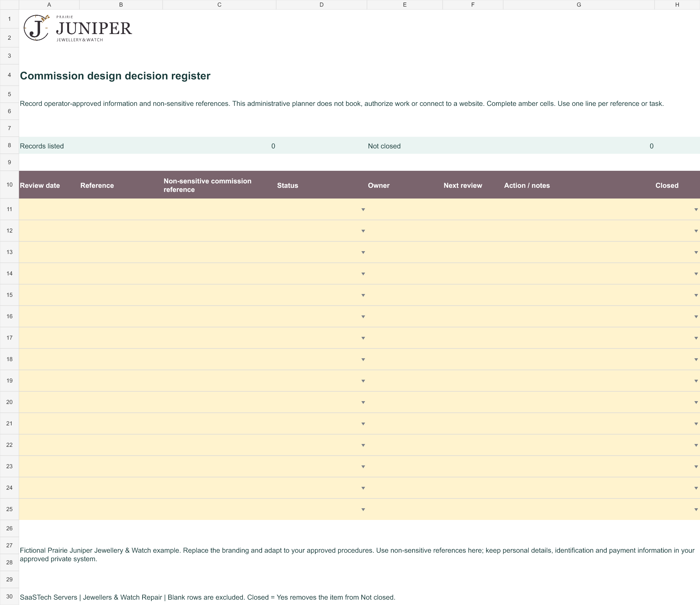Image resolution: width=700 pixels, height=605 pixels.
Task: Select row 25 header
Action: click(9, 509)
